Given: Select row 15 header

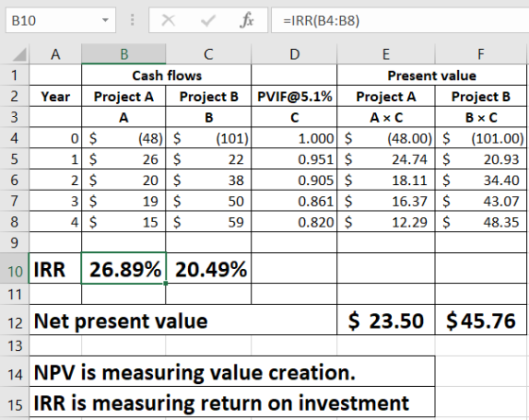Looking at the screenshot, I should [14, 402].
